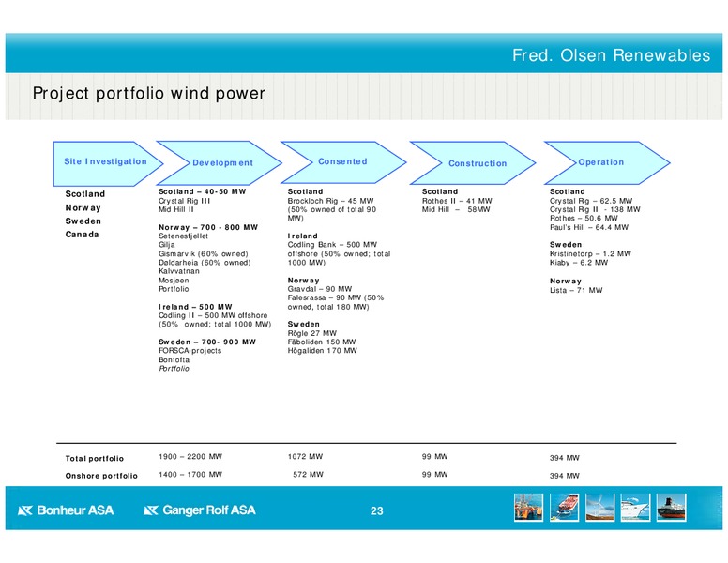Select 'Kristinetorp – 1.2 MW' text
The height and width of the screenshot is (563, 728).
point(590,253)
